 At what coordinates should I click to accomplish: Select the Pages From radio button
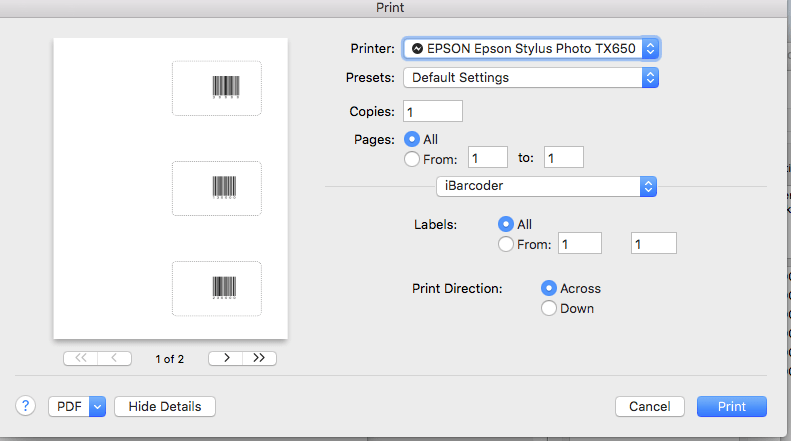click(412, 159)
